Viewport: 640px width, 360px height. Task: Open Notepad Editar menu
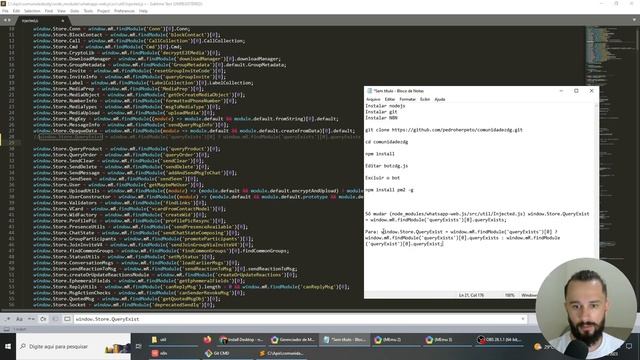click(390, 99)
